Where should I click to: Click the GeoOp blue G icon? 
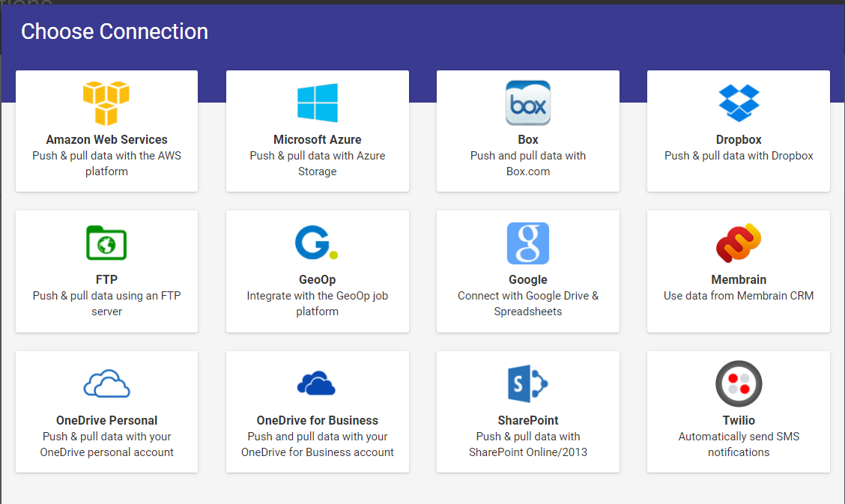coord(317,243)
